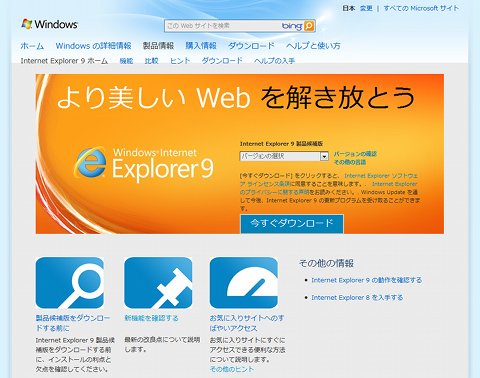Click the orange Bing search button
Viewport: 480px width, 378px height.
[309, 26]
